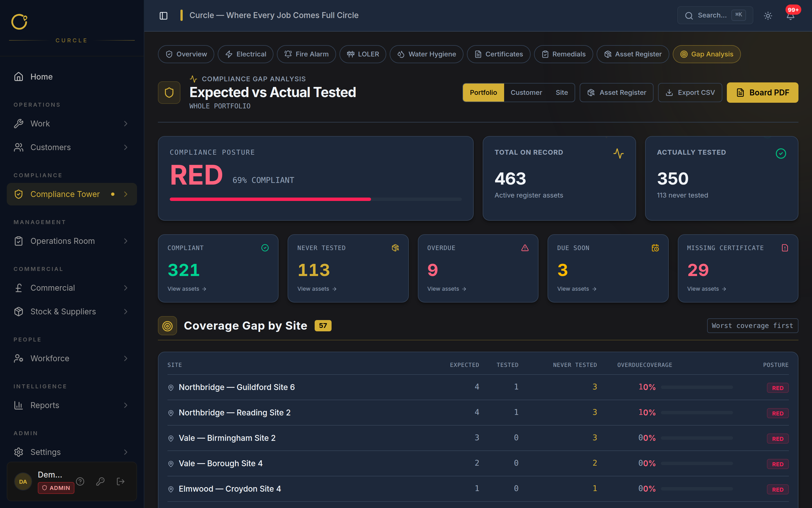Open View assets link under Compliant

tap(187, 289)
